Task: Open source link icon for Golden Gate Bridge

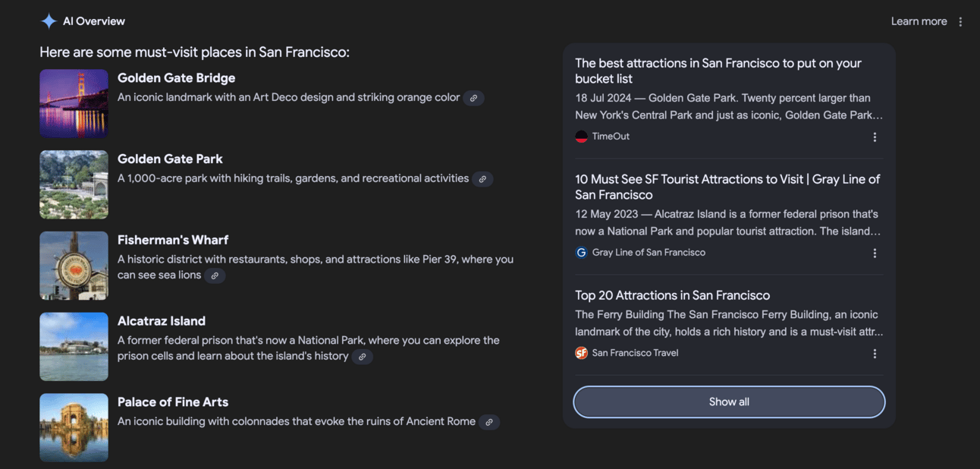Action: pos(473,98)
